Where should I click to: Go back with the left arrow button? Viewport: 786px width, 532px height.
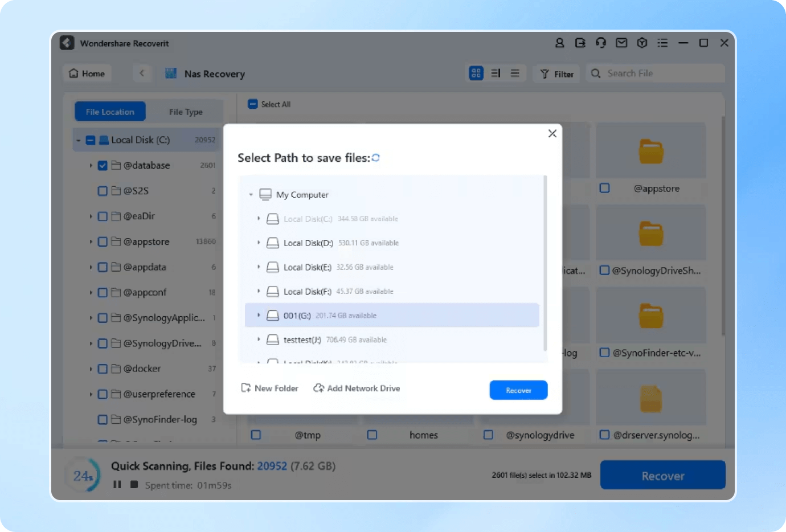pyautogui.click(x=142, y=73)
